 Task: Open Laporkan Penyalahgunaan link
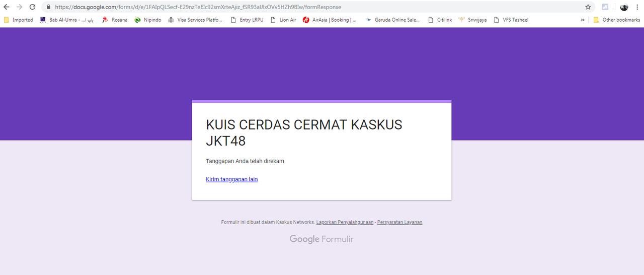click(x=345, y=222)
